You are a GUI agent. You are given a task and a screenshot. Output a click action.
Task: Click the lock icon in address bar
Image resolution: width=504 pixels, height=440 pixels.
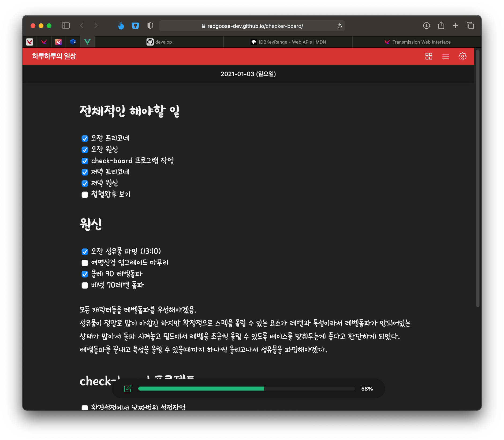[x=203, y=26]
